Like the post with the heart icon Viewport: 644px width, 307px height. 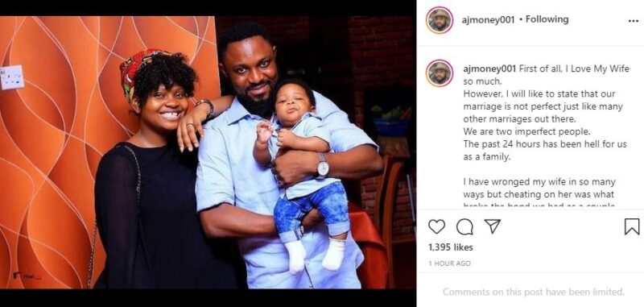(436, 226)
